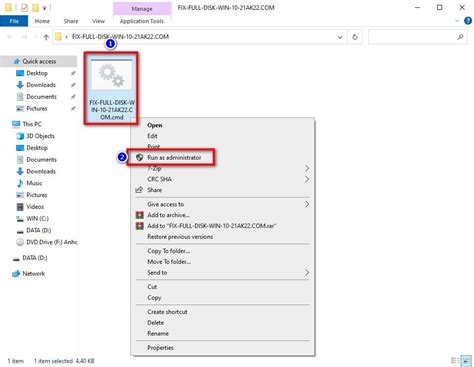Screen dimensions: 474x367
Task: Go forward with the Forward arrow
Action: tap(24, 37)
